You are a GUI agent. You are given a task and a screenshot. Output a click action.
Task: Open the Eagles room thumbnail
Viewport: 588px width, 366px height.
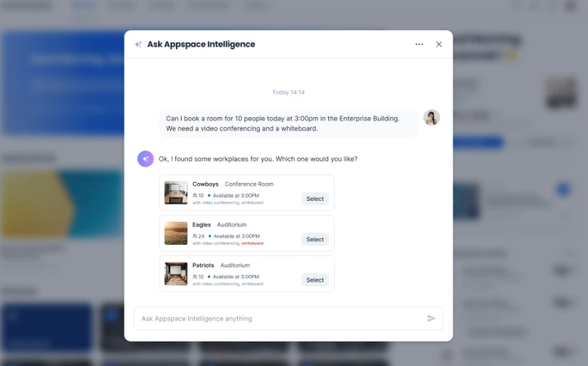pos(176,233)
